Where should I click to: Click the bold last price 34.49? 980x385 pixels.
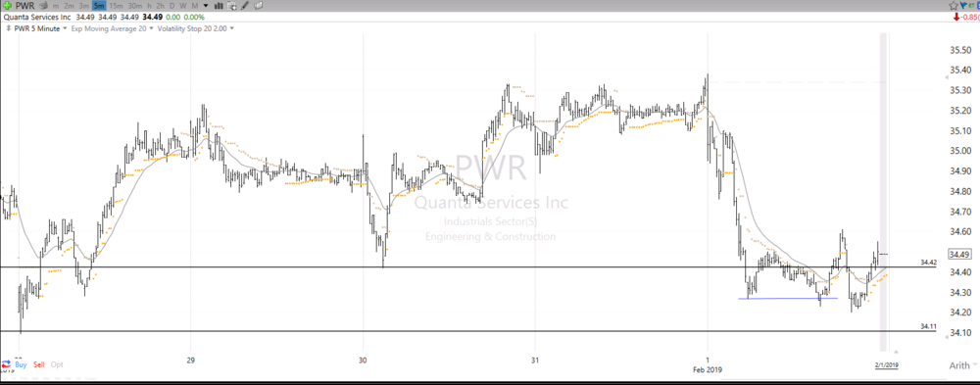click(x=153, y=17)
